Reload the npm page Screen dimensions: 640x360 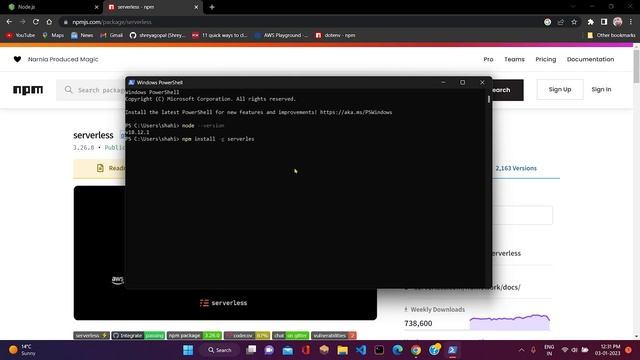pos(36,22)
